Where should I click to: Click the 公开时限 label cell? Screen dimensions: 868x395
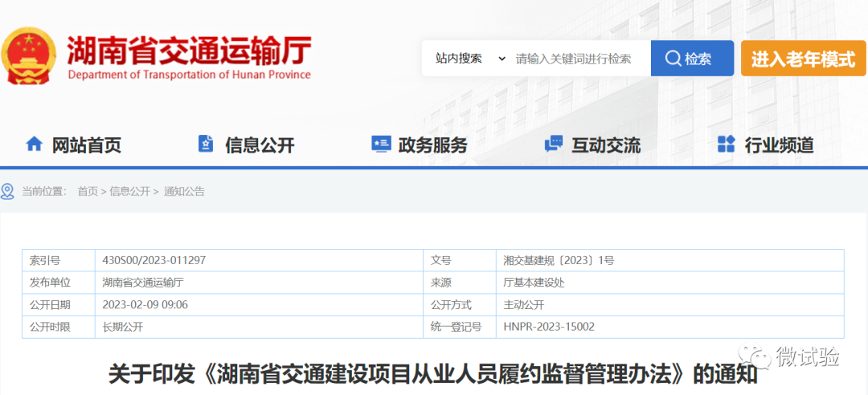[59, 327]
